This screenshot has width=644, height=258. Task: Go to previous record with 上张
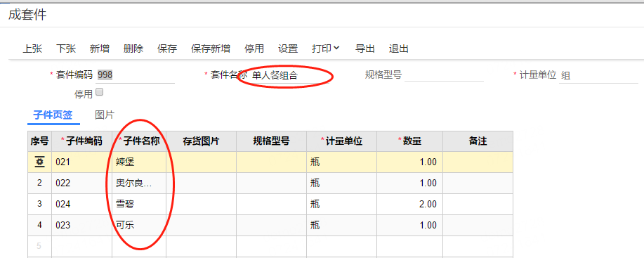[x=32, y=49]
